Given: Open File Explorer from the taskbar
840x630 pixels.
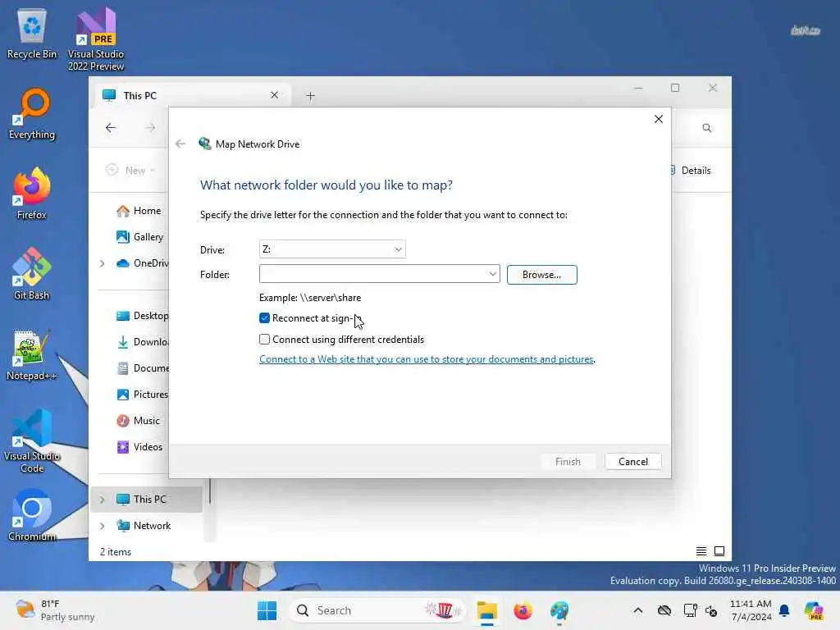Looking at the screenshot, I should (x=487, y=610).
